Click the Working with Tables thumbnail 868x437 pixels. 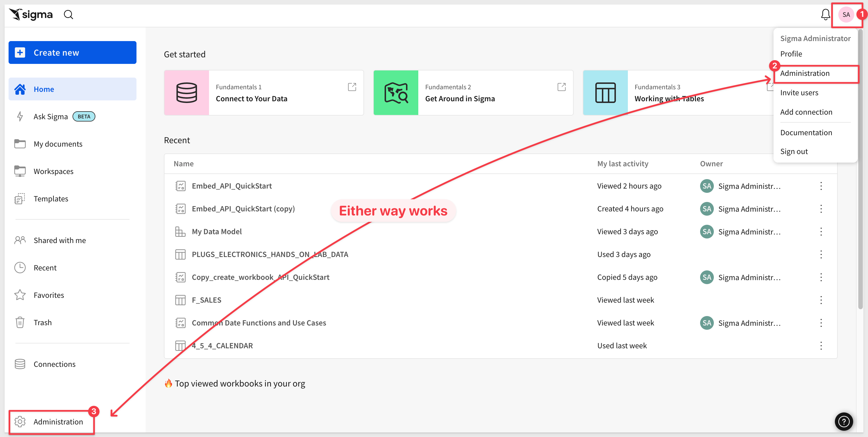click(x=606, y=93)
